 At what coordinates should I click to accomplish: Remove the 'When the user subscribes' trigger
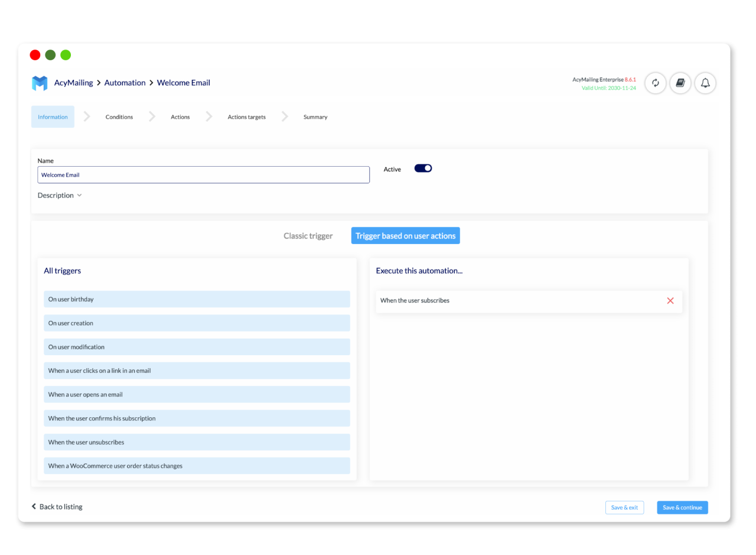pyautogui.click(x=670, y=301)
